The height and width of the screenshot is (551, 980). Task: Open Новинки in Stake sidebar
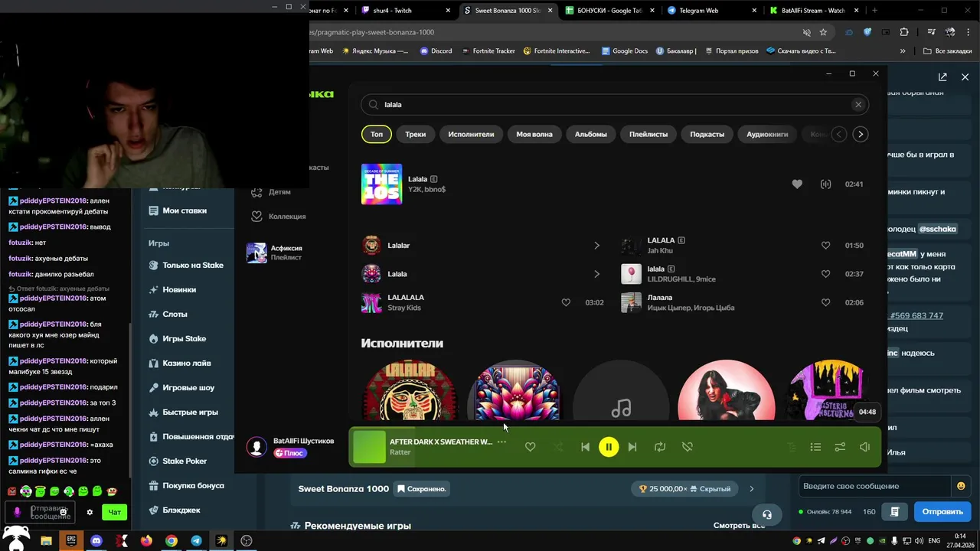[172, 290]
